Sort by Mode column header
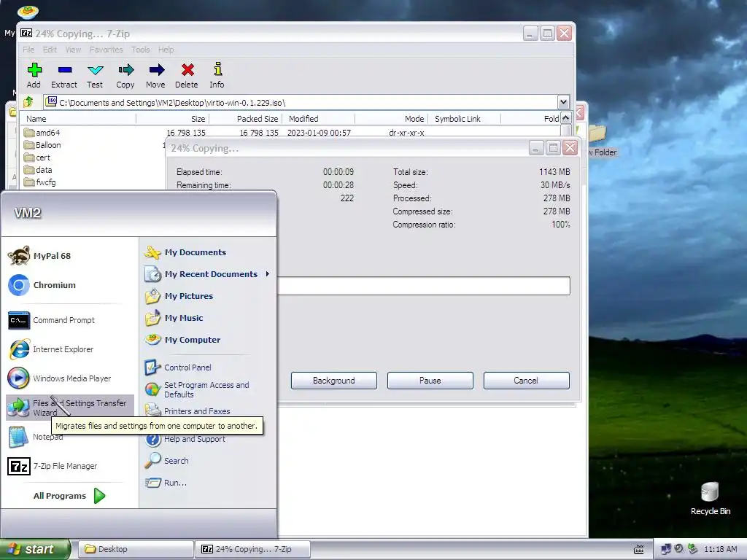 [391, 119]
